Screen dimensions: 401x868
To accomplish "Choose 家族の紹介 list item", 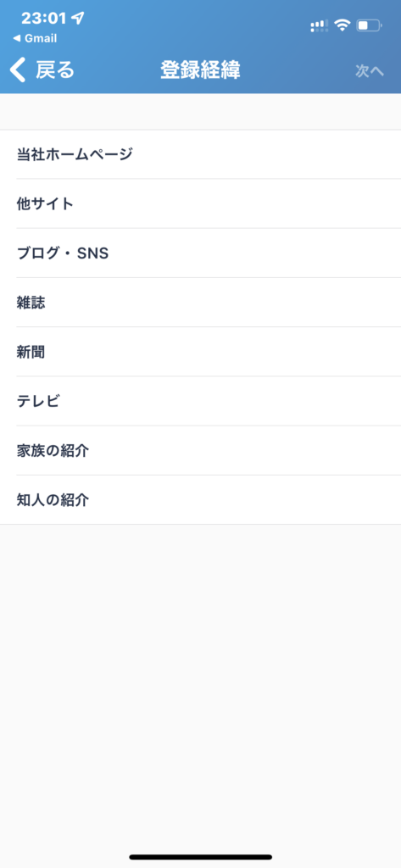I will pos(200,450).
